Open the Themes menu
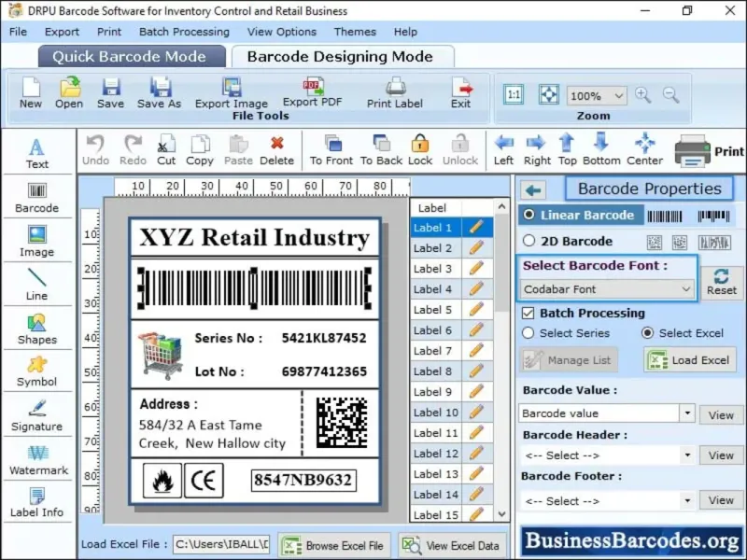 [x=355, y=32]
